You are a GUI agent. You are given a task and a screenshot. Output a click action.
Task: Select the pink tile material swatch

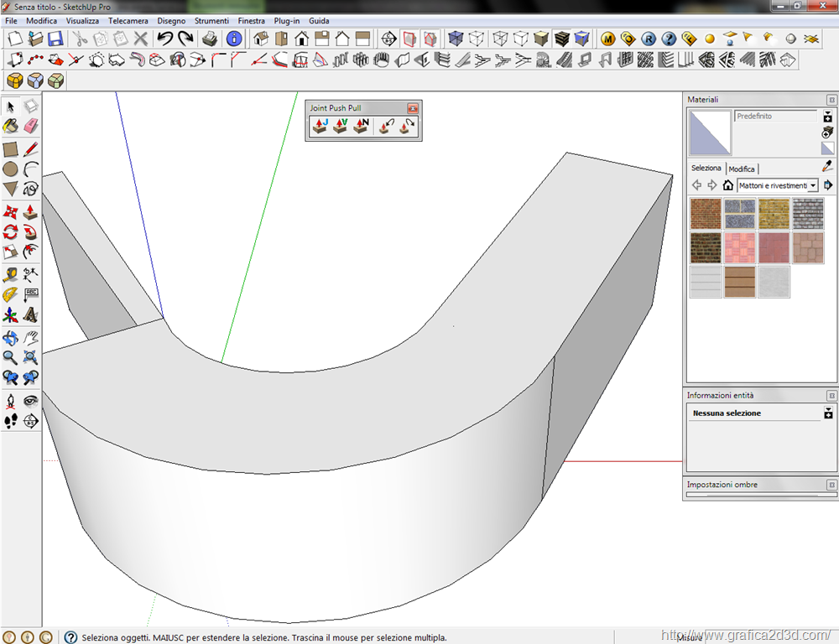coord(740,247)
